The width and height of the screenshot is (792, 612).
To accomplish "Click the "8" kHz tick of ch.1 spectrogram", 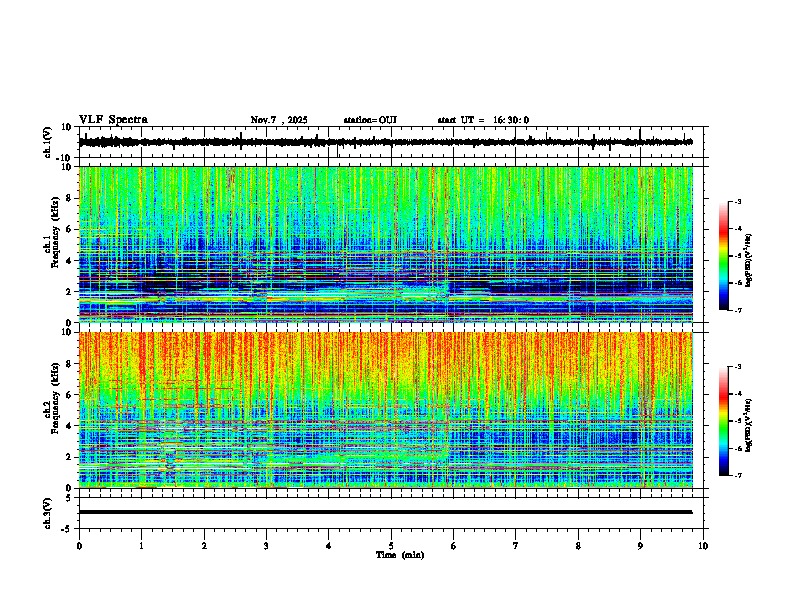I will [x=69, y=198].
